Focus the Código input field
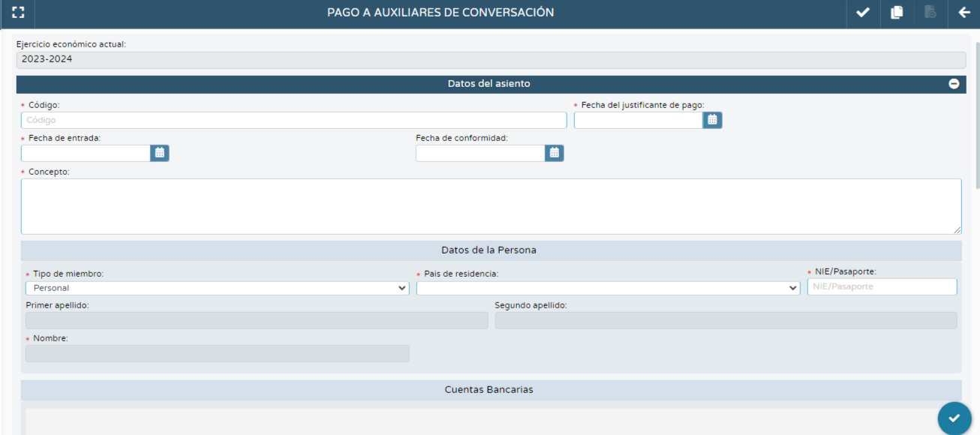Viewport: 980px width, 435px height. click(x=294, y=120)
